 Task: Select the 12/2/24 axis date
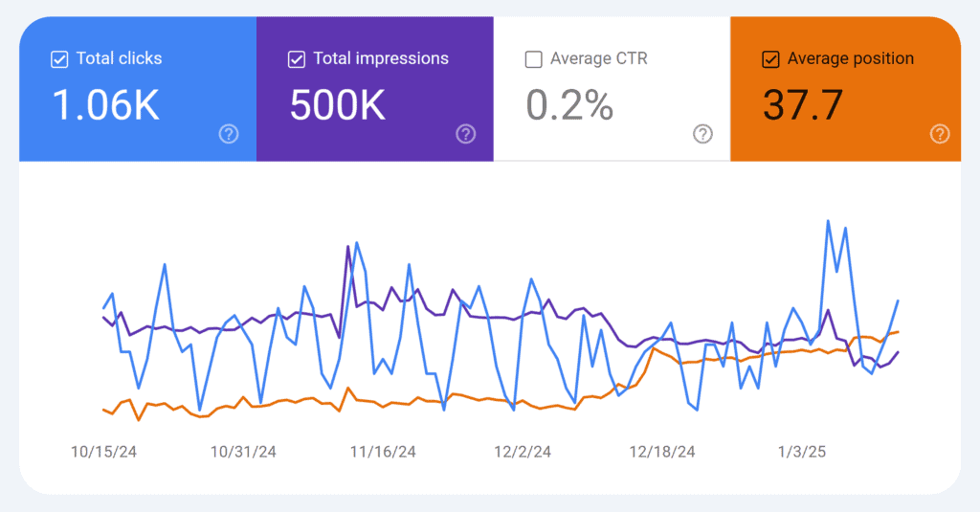coord(522,452)
